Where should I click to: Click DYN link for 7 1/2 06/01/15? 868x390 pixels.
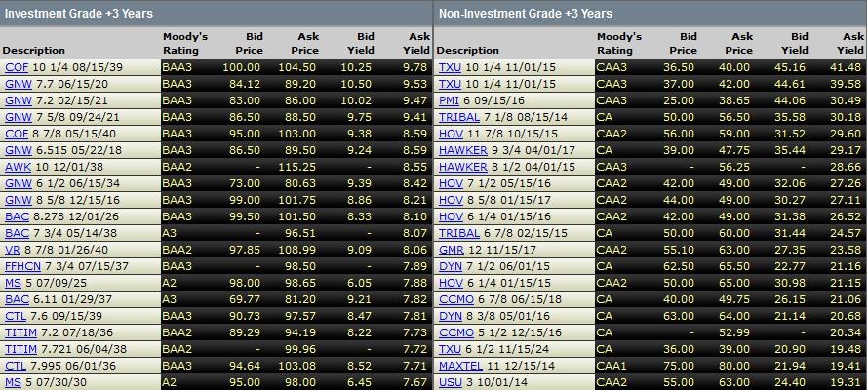pyautogui.click(x=450, y=266)
